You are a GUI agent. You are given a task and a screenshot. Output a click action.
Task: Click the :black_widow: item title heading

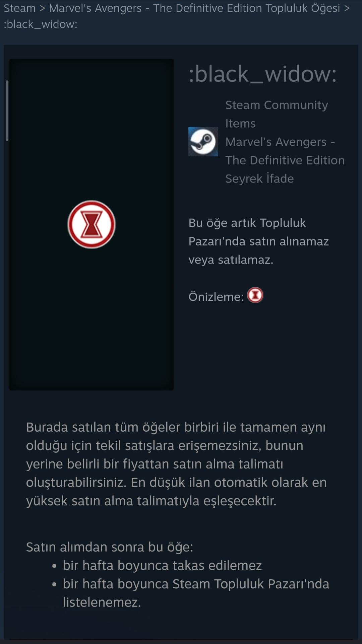262,74
